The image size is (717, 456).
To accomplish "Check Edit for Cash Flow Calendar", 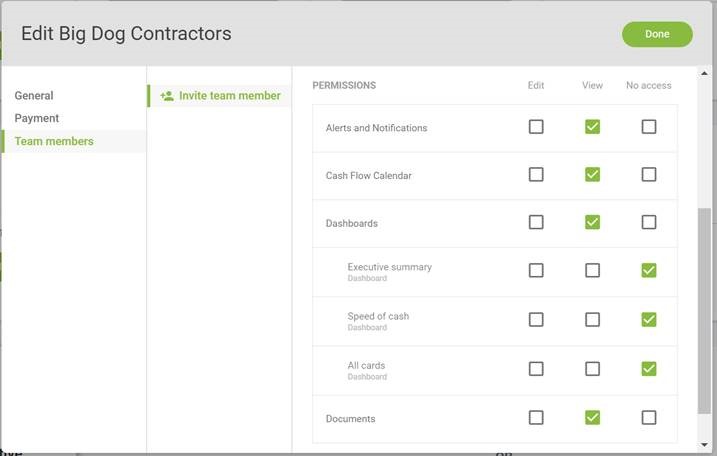I will [x=536, y=175].
